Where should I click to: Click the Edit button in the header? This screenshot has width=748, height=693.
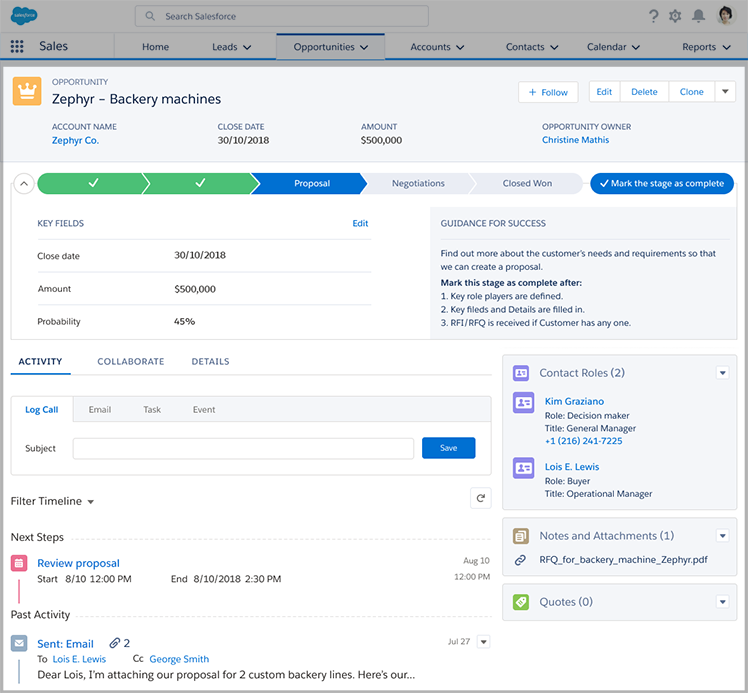pyautogui.click(x=604, y=92)
